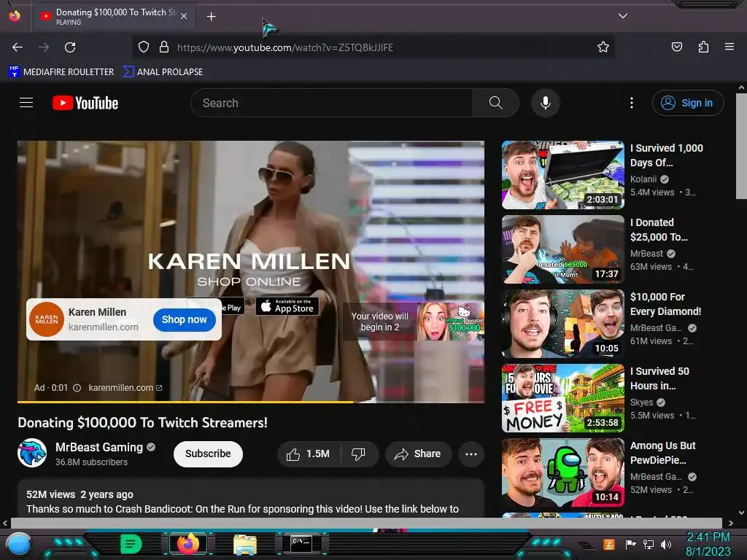Click the $10,000 For Every Diamond! title
Screen dimensions: 747x560
665,304
